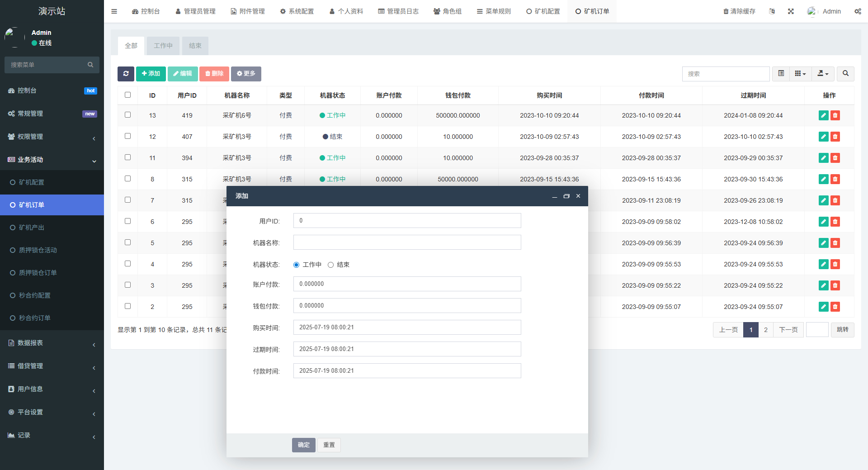Open the column visibility dropdown above the table
This screenshot has height=470, width=868.
[800, 73]
